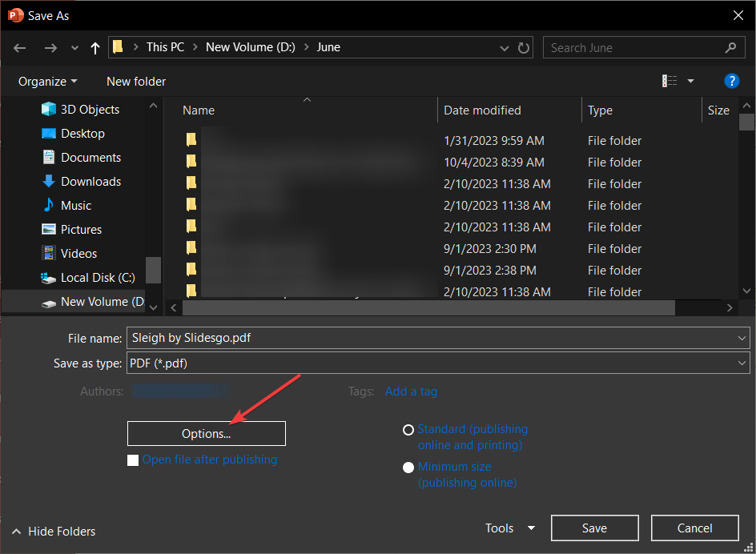Click the Music note icon
Image resolution: width=756 pixels, height=554 pixels.
(49, 205)
